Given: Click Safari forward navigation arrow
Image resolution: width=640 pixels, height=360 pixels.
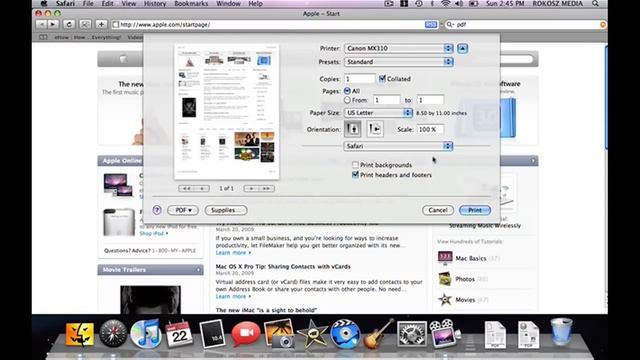Looking at the screenshot, I should pyautogui.click(x=53, y=24).
